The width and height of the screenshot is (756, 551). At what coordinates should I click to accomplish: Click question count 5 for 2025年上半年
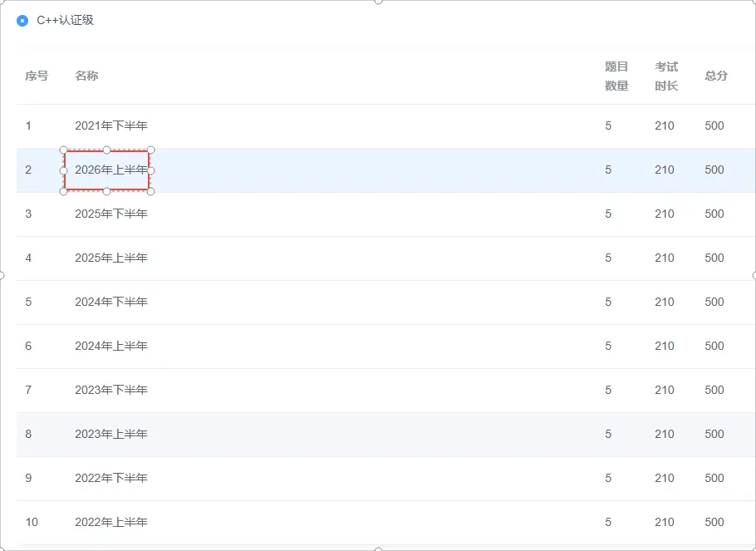point(608,258)
